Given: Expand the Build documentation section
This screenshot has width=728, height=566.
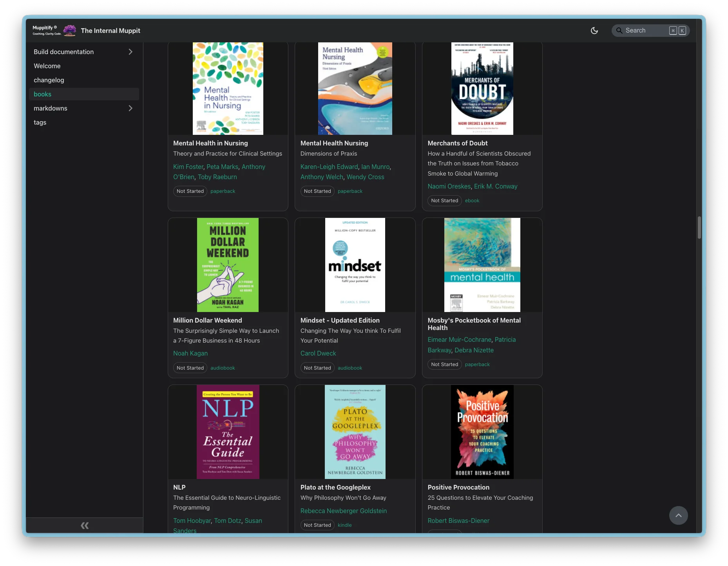Looking at the screenshot, I should click(x=130, y=51).
